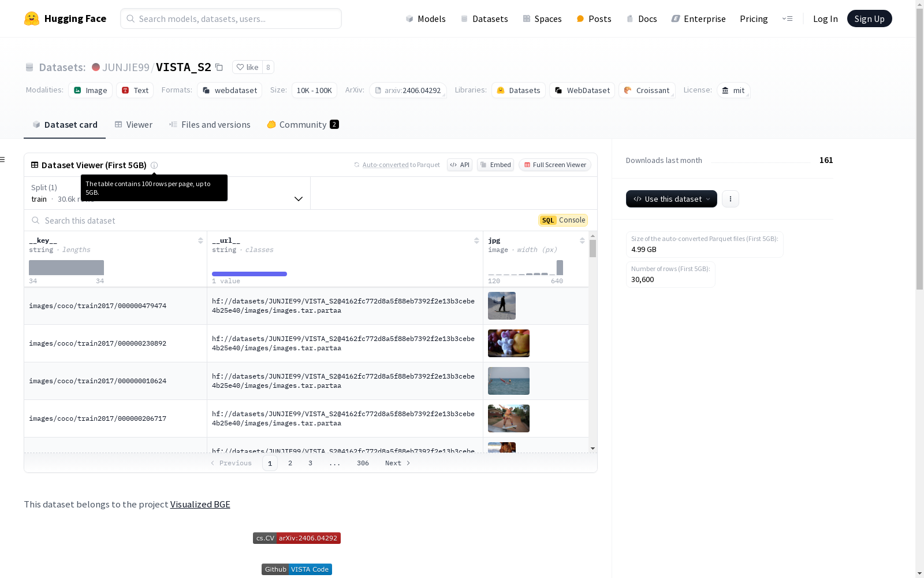
Task: Filter by the 10K - 100K size tag
Action: (314, 90)
